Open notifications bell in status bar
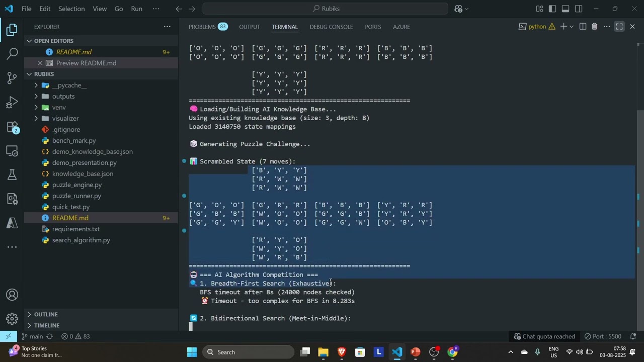 (x=633, y=336)
